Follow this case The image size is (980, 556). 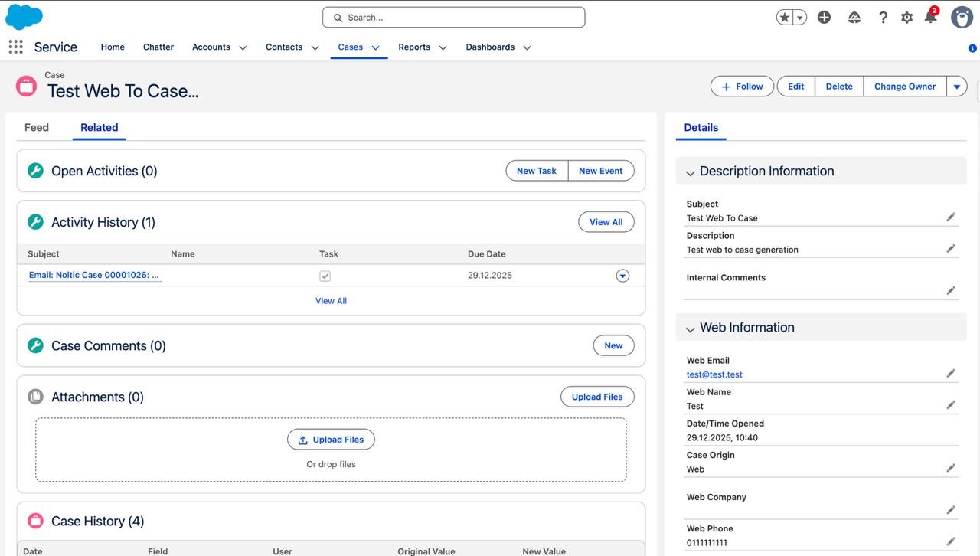coord(743,87)
